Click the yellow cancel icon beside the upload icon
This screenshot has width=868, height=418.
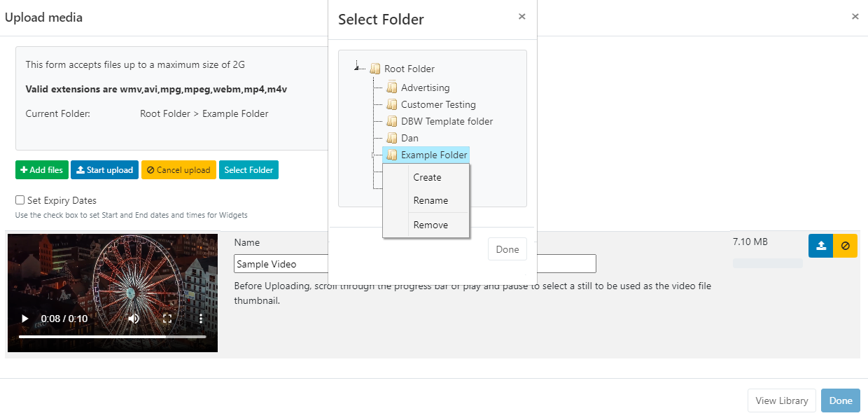pyautogui.click(x=845, y=246)
